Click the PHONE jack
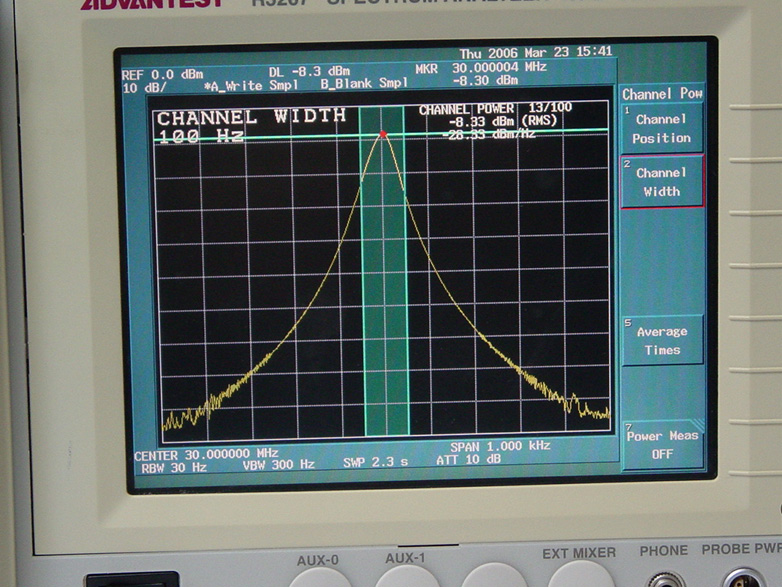Screen dimensions: 782x587 coord(664,578)
